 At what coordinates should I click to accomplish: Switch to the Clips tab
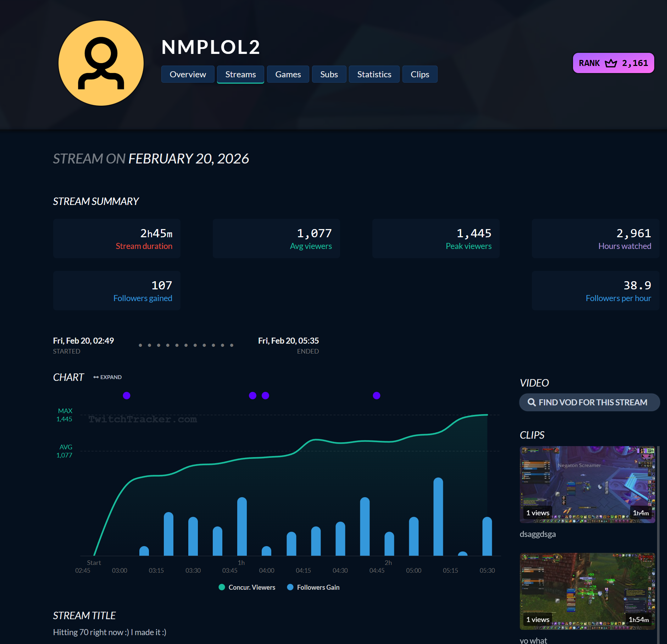(420, 74)
